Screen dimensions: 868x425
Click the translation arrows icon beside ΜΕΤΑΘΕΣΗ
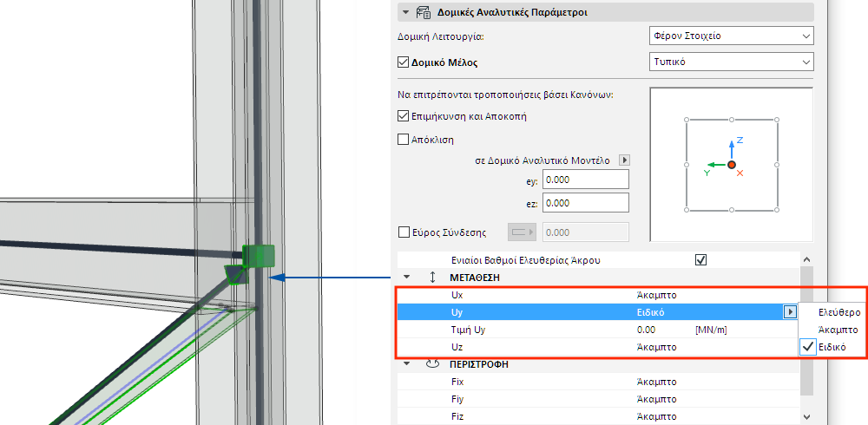click(433, 278)
